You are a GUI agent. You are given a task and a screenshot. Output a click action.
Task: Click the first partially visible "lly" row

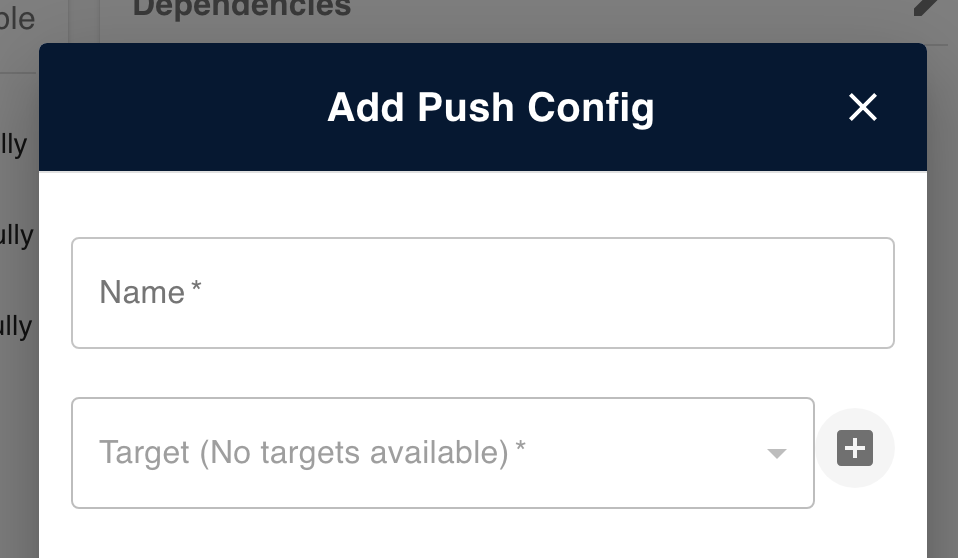tap(14, 144)
